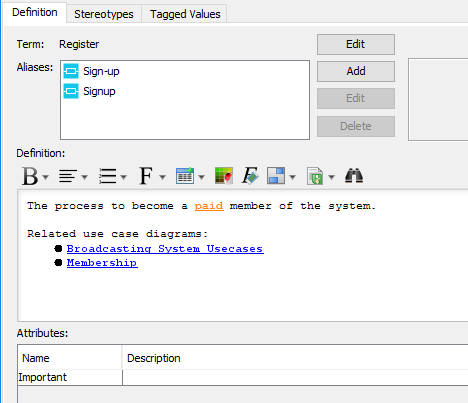
Task: Open the color picker icon
Action: pos(224,176)
